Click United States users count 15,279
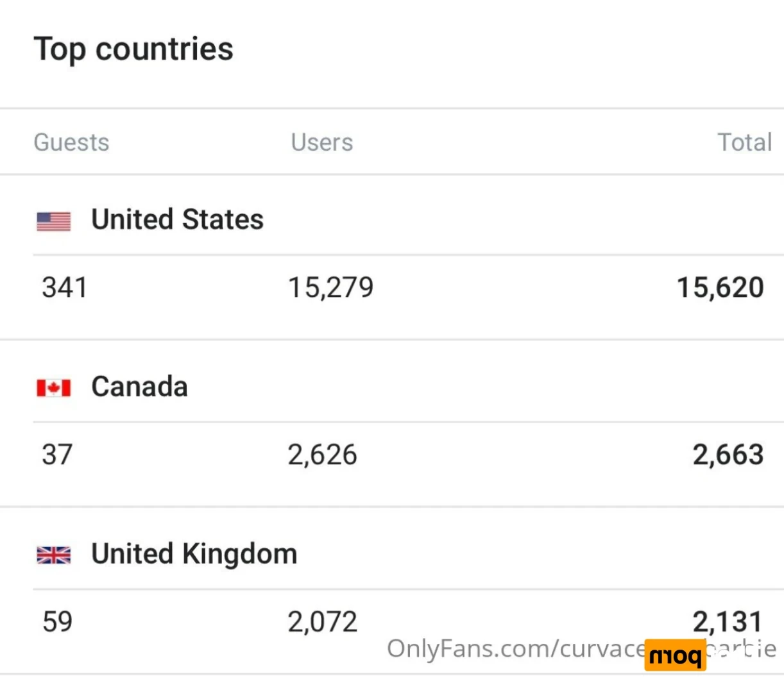784x690 pixels. (330, 287)
